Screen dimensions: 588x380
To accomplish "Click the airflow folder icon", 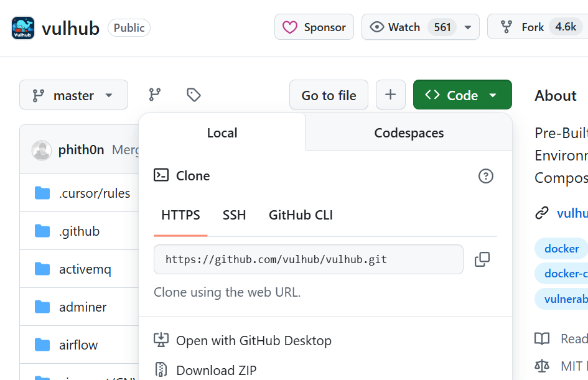I will (42, 345).
